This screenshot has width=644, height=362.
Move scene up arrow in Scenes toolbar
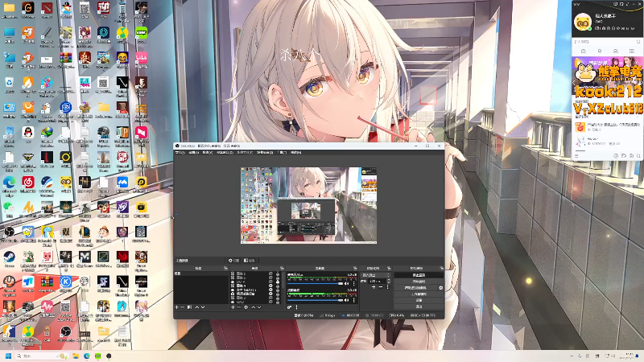(196, 307)
